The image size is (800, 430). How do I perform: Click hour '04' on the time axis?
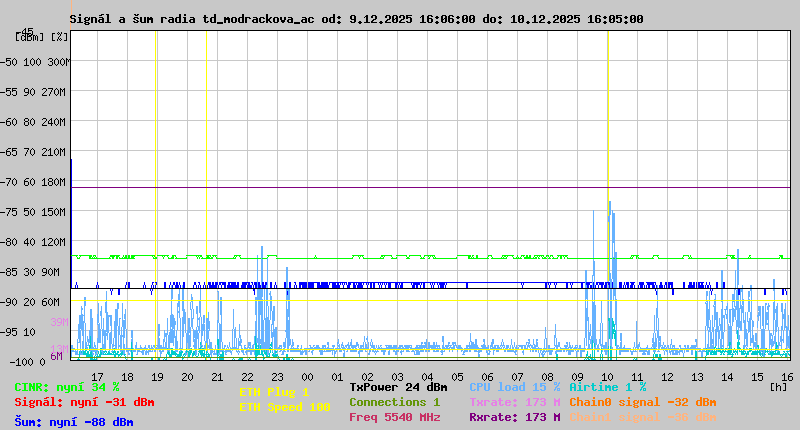click(427, 377)
